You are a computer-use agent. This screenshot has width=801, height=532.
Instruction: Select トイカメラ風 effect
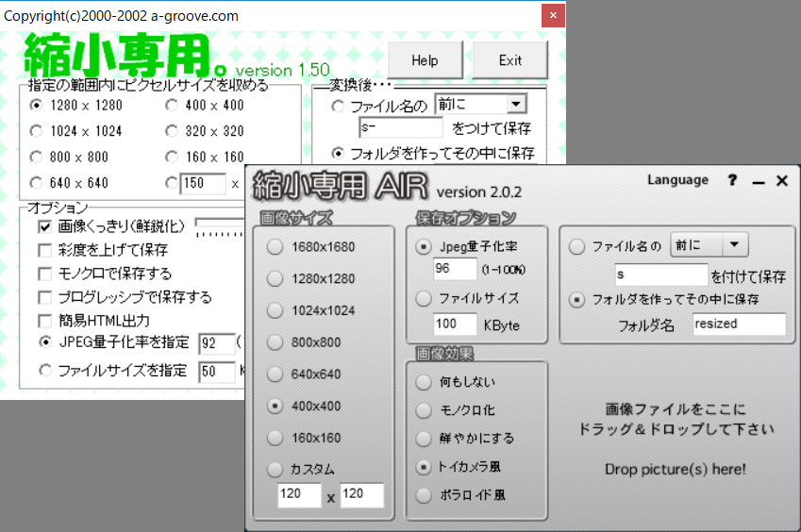pyautogui.click(x=423, y=467)
